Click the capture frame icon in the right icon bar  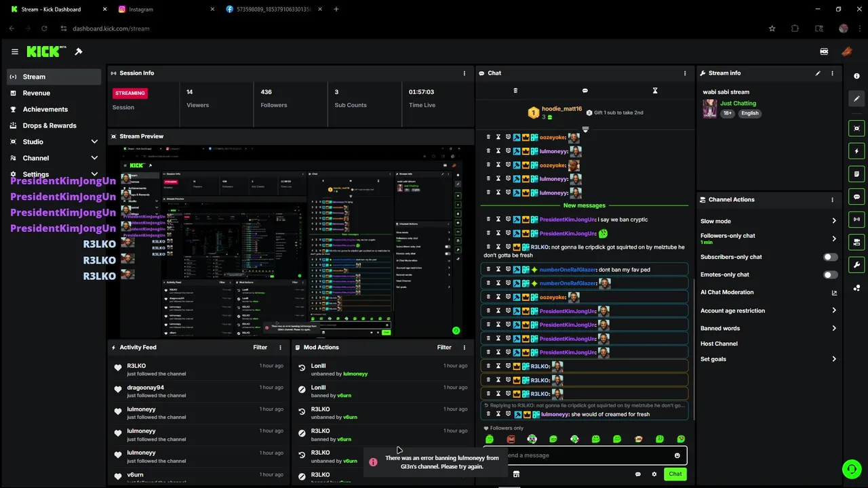pos(856,128)
